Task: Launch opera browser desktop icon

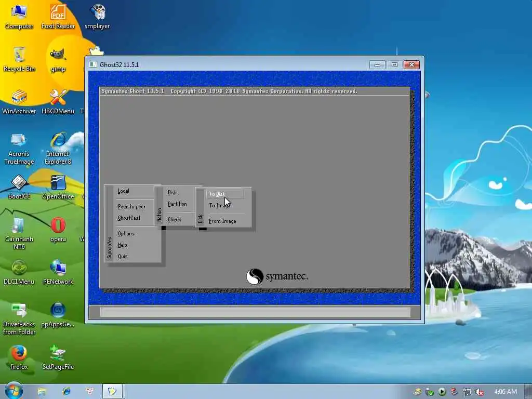Action: 58,230
